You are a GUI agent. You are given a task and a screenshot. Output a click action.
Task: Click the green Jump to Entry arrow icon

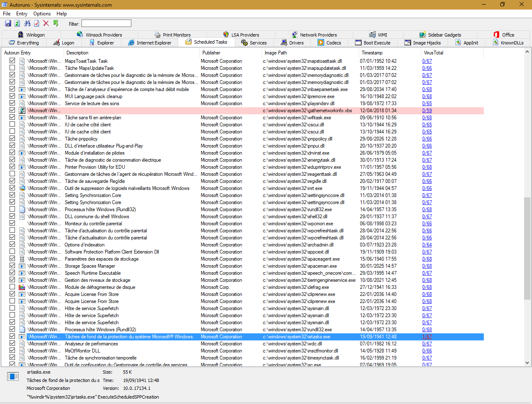56,24
